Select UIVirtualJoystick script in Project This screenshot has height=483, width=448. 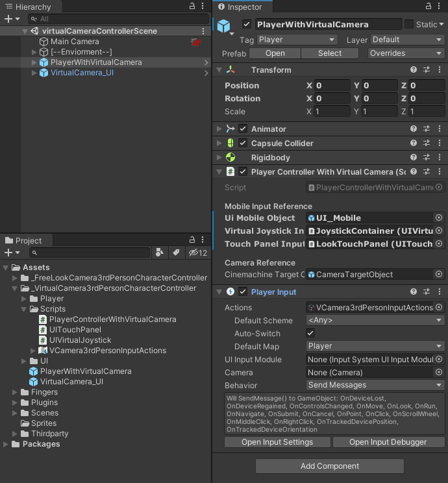click(x=75, y=340)
